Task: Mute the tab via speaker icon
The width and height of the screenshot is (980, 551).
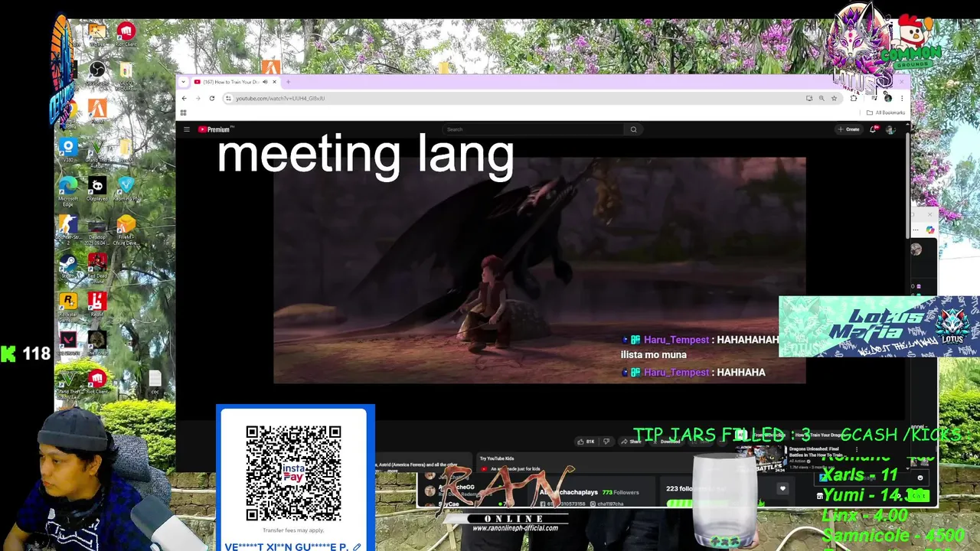Action: pos(265,82)
